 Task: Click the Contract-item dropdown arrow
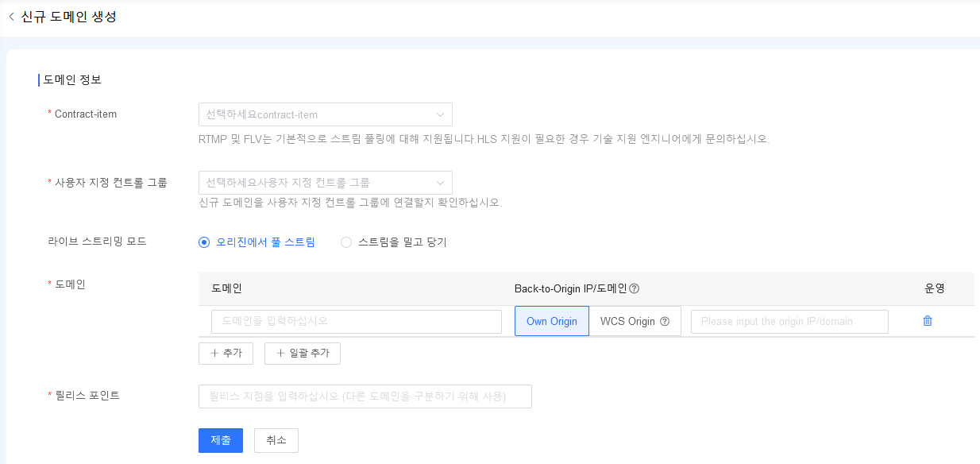tap(440, 114)
